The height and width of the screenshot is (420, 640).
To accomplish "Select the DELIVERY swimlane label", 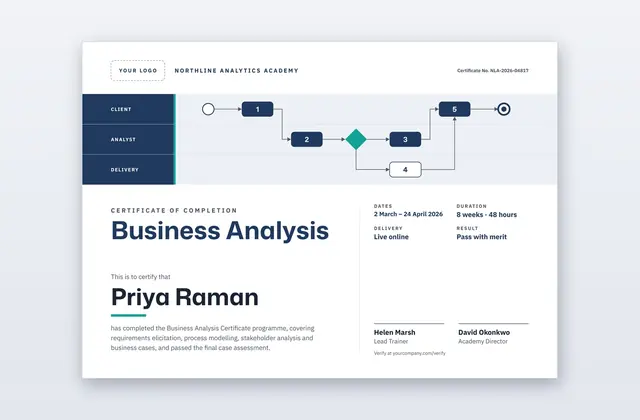I will point(124,170).
